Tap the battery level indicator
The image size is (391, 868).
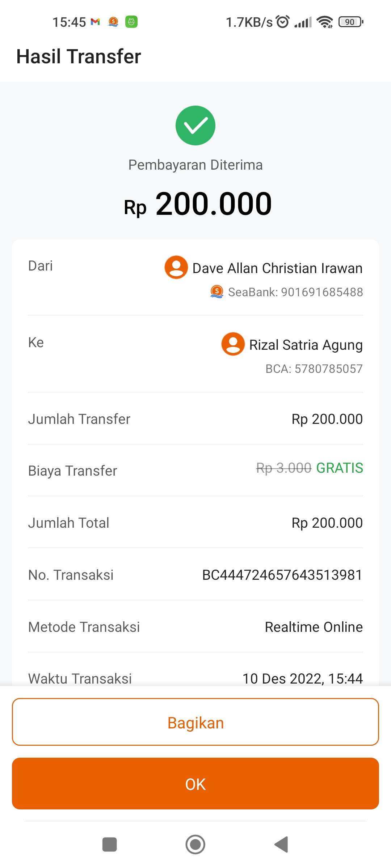coord(350,22)
